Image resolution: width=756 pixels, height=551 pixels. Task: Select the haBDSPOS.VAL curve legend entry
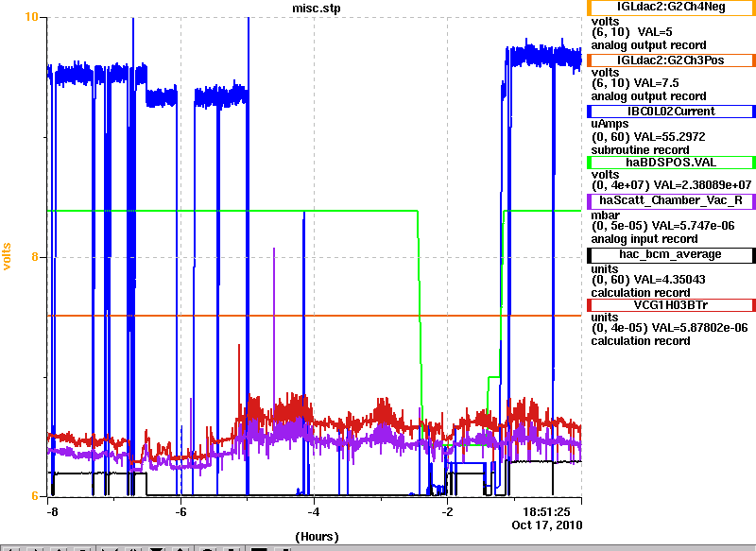(x=671, y=163)
